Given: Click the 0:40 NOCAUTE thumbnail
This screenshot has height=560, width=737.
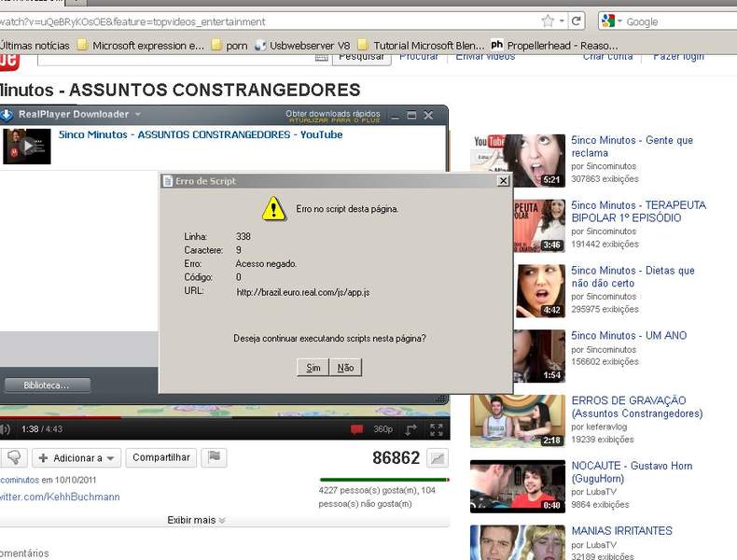Looking at the screenshot, I should click(x=518, y=486).
